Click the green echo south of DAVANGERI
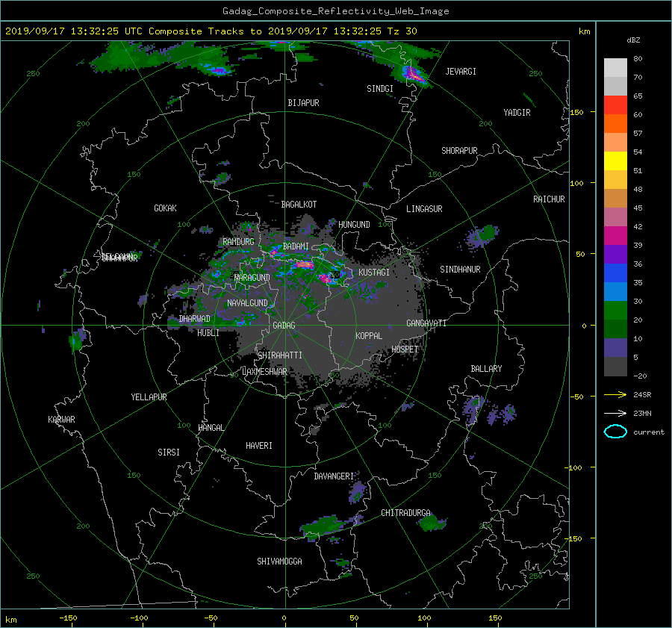The height and width of the screenshot is (628, 672). tap(323, 526)
